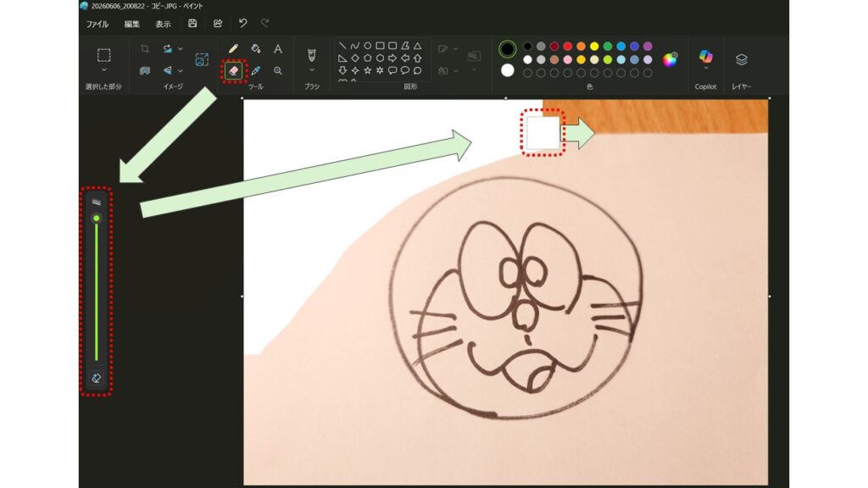The width and height of the screenshot is (868, 488).
Task: Pick the rounded rectangular callout shape
Action: [x=392, y=70]
